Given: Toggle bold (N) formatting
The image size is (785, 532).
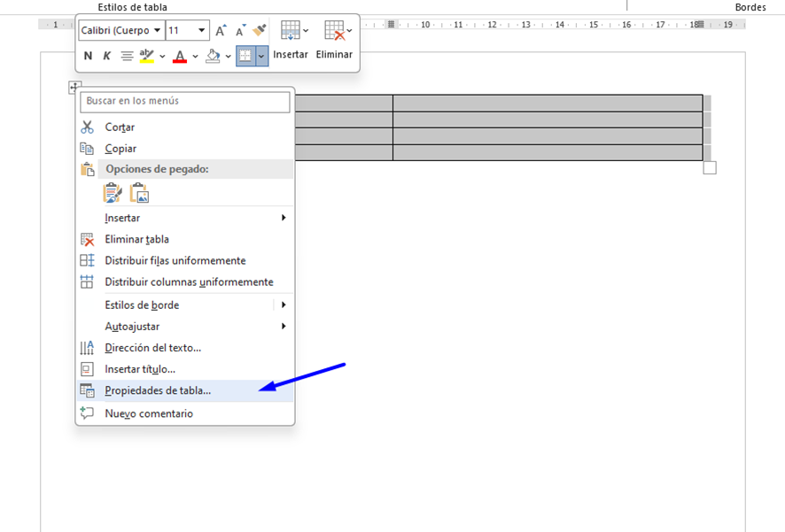Looking at the screenshot, I should pos(88,56).
